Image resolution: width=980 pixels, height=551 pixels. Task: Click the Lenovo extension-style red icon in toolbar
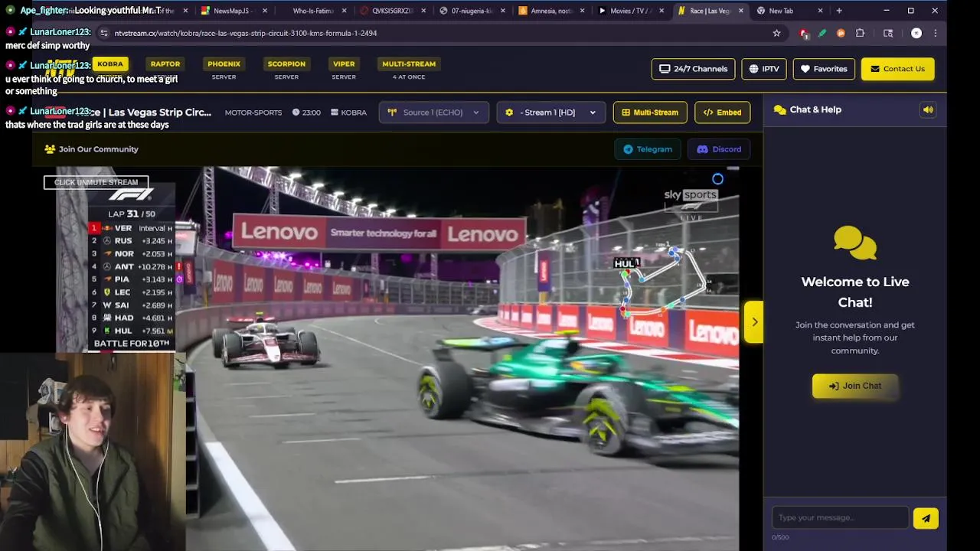[804, 33]
